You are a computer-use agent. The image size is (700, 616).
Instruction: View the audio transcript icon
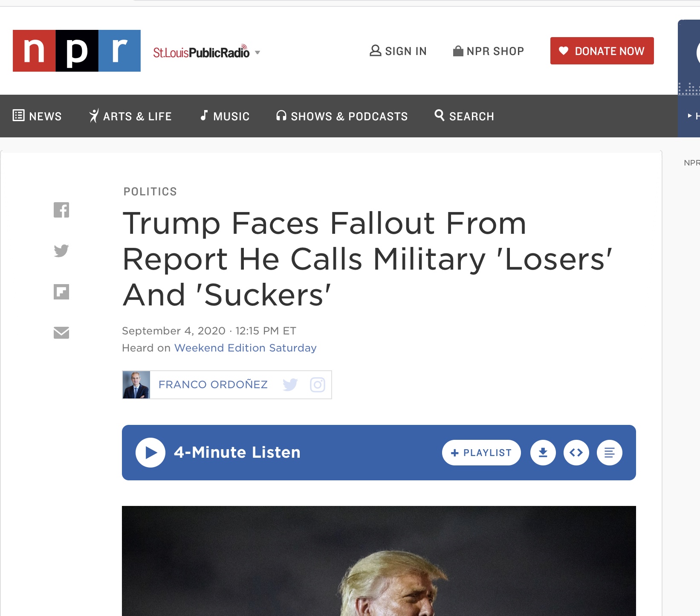pos(610,453)
